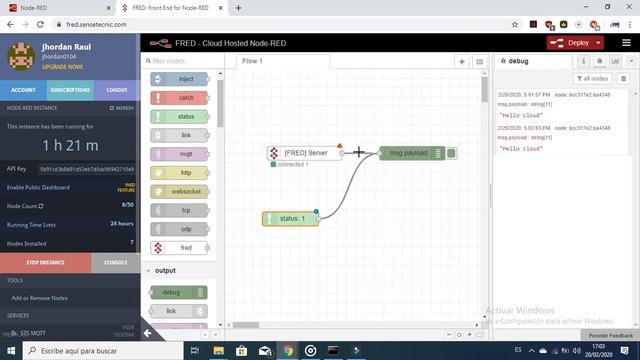
Task: Click the filter nodes search field
Action: click(182, 61)
